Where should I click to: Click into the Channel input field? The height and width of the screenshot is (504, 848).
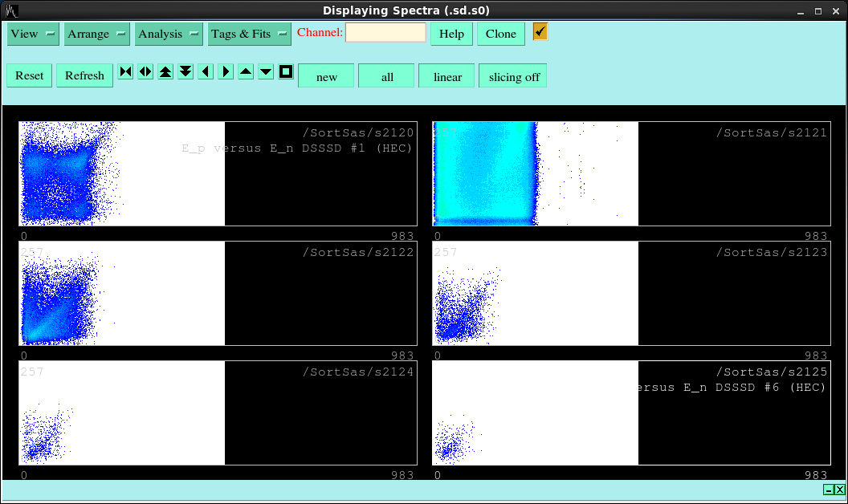pyautogui.click(x=385, y=33)
